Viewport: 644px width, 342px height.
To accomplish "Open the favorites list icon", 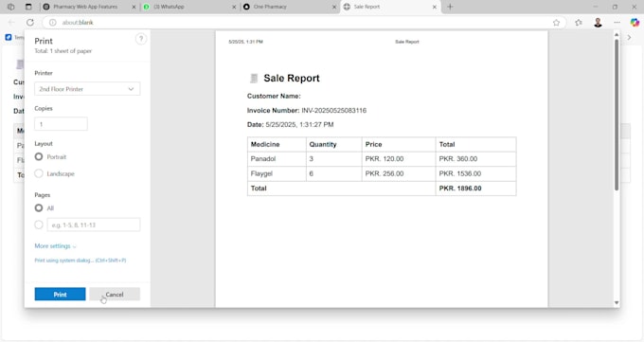I will 579,23.
